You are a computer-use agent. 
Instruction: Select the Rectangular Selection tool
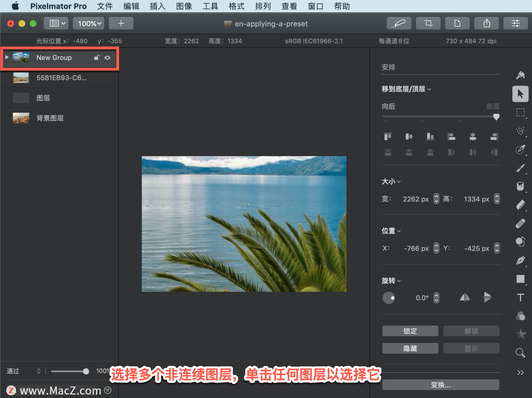(520, 112)
